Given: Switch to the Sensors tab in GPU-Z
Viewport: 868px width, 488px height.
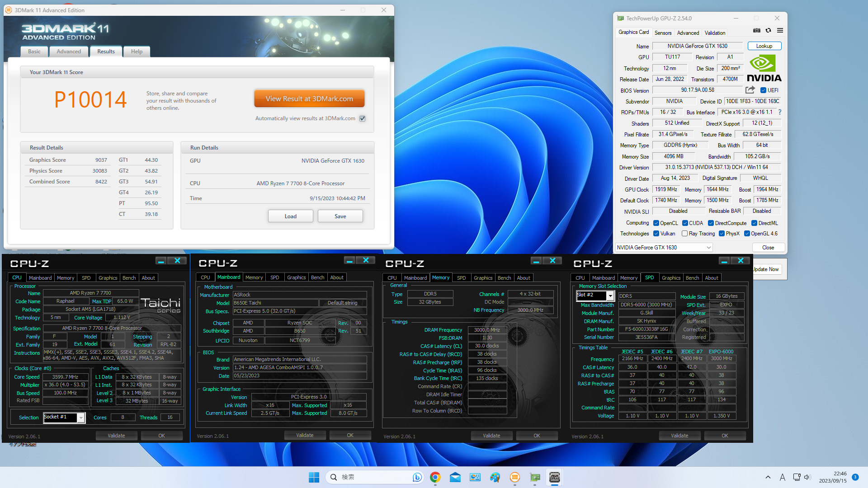Looking at the screenshot, I should tap(663, 33).
